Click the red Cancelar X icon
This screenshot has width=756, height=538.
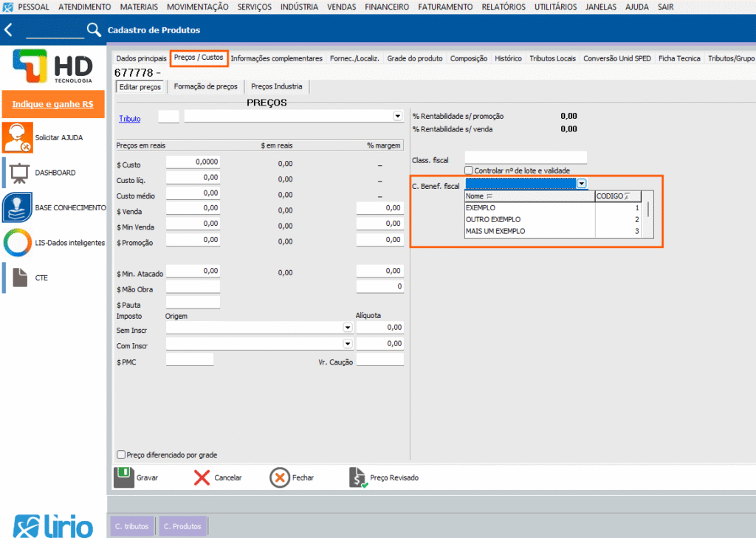(x=202, y=477)
